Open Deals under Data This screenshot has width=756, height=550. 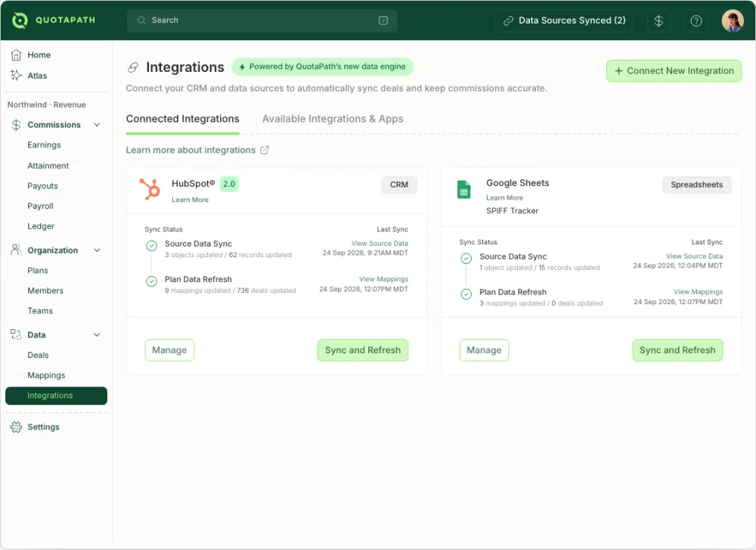[38, 355]
